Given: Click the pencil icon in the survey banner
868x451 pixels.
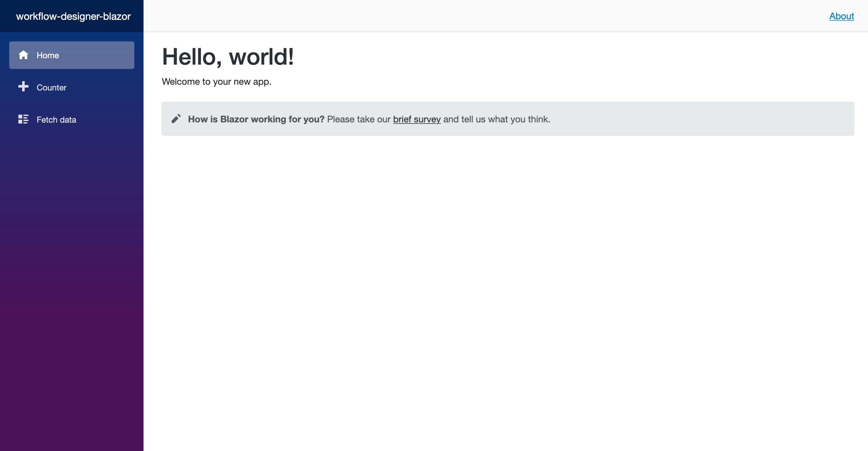Looking at the screenshot, I should [x=176, y=118].
